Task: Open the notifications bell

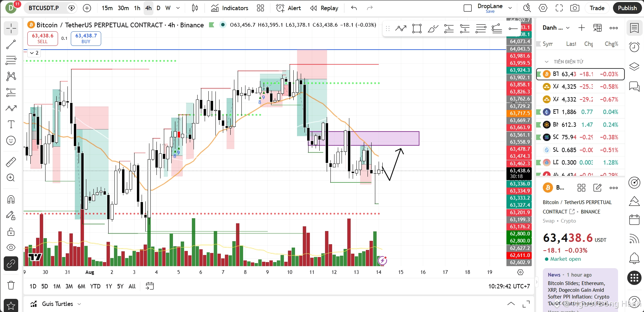Action: click(x=634, y=258)
